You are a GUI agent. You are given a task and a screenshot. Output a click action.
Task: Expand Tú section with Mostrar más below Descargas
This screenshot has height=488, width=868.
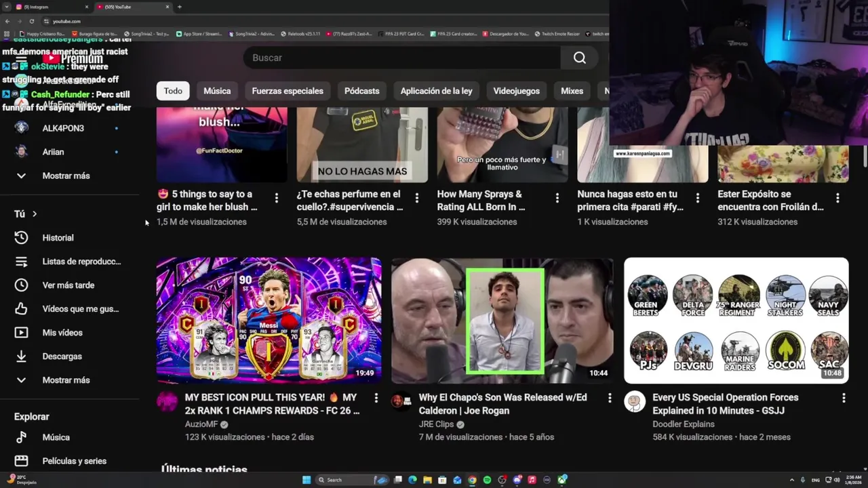pyautogui.click(x=66, y=380)
